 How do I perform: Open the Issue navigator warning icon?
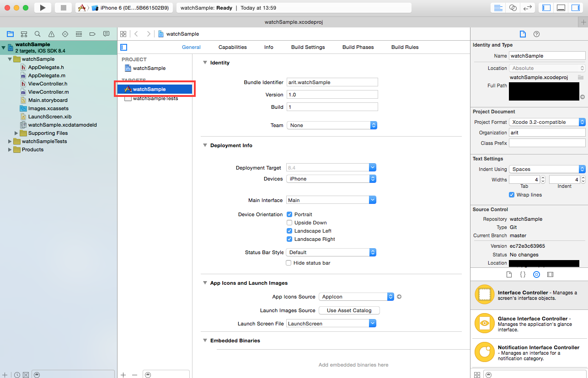pos(51,34)
